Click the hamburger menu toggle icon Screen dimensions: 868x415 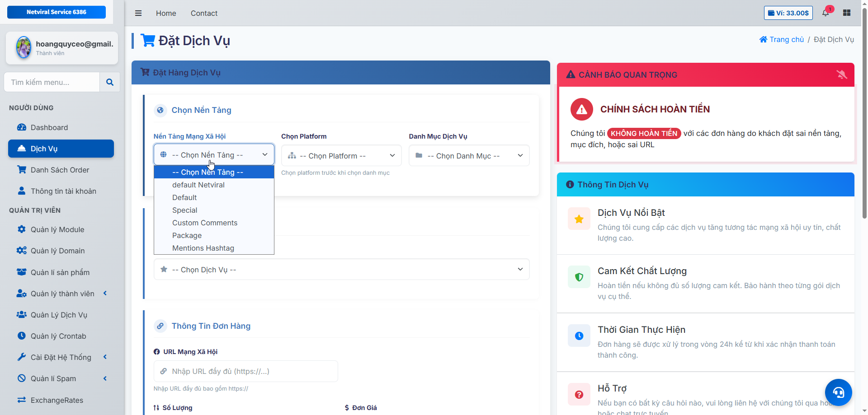[x=138, y=13]
